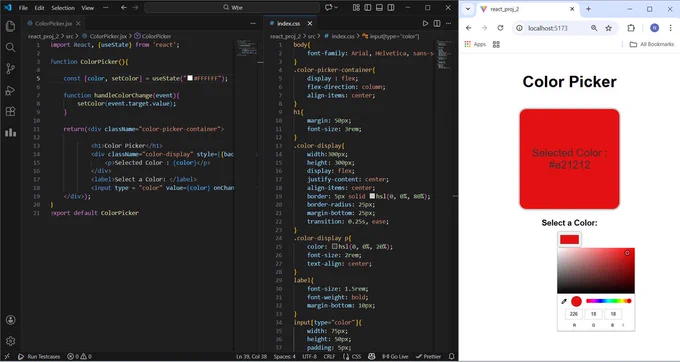Toggle color format R G B switcher

click(623, 325)
